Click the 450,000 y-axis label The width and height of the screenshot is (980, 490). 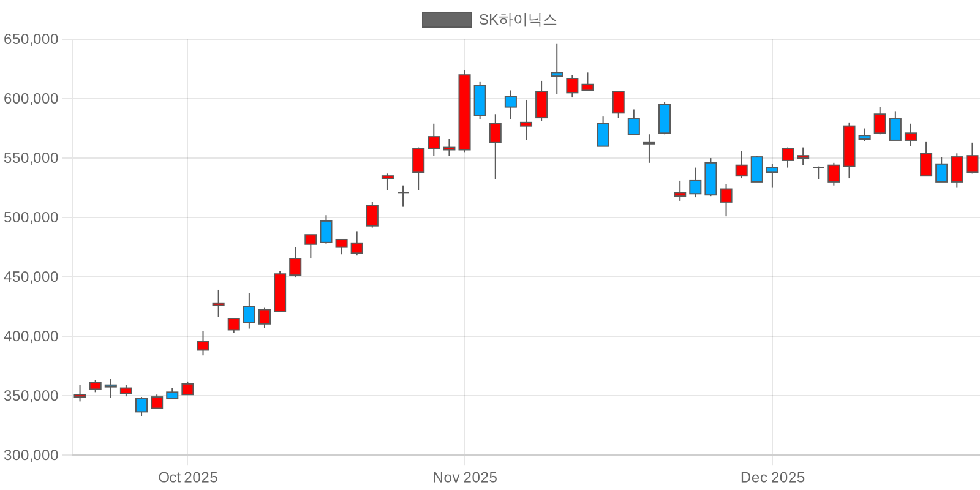pyautogui.click(x=31, y=277)
